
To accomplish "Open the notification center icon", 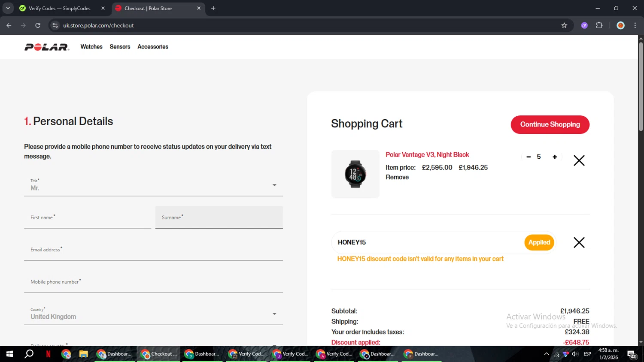I will [x=632, y=354].
